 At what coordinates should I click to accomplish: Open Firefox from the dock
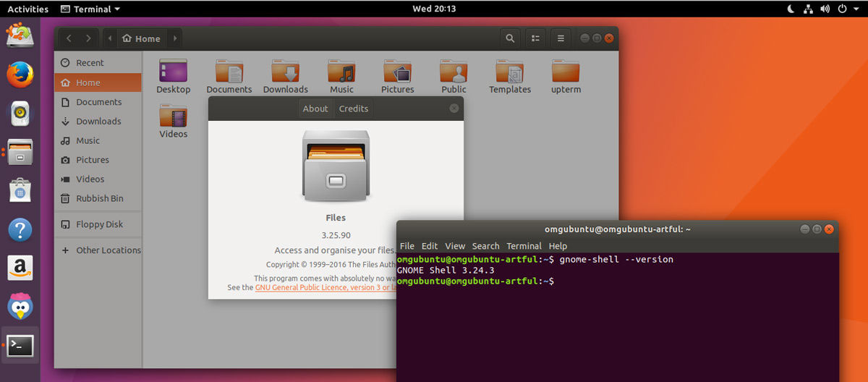(20, 74)
